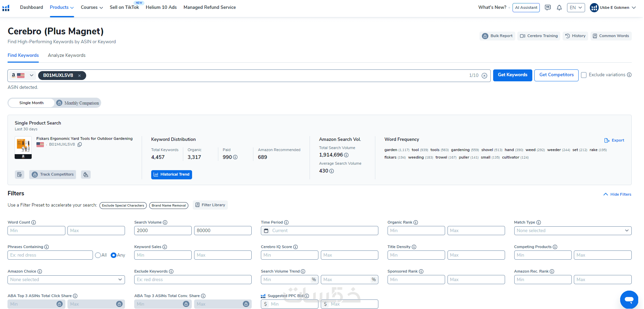
Task: Click the Search Volume maximum field
Action: click(223, 231)
